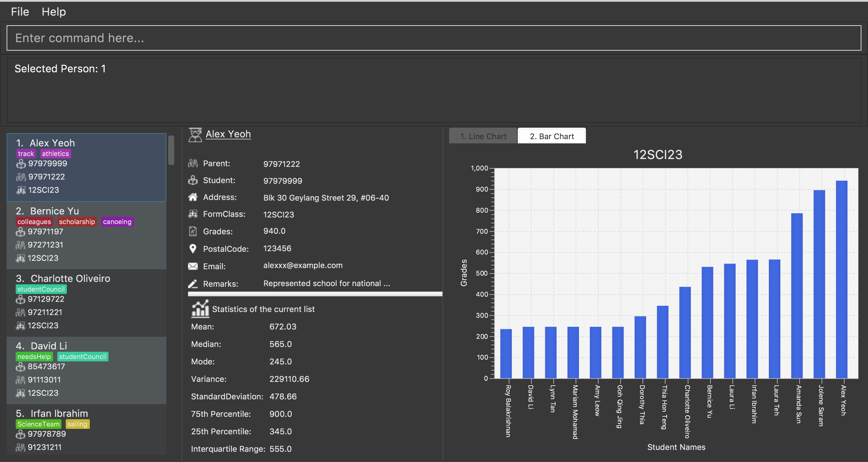Click student phone icon next to 97971197
The height and width of the screenshot is (462, 868).
[x=20, y=232]
